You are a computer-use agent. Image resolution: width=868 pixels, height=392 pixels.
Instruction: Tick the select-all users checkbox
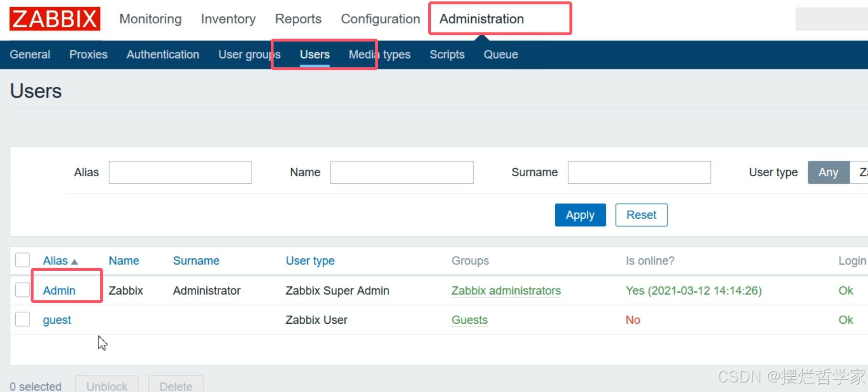22,260
